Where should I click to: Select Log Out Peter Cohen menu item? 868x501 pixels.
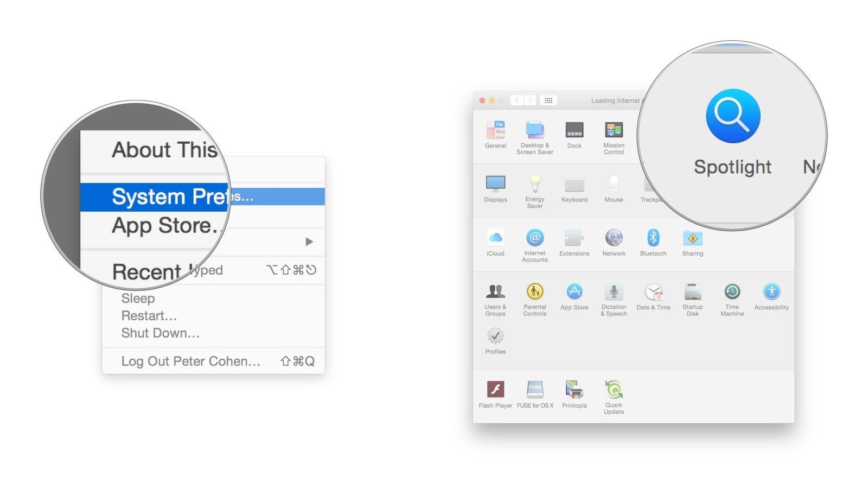click(191, 362)
